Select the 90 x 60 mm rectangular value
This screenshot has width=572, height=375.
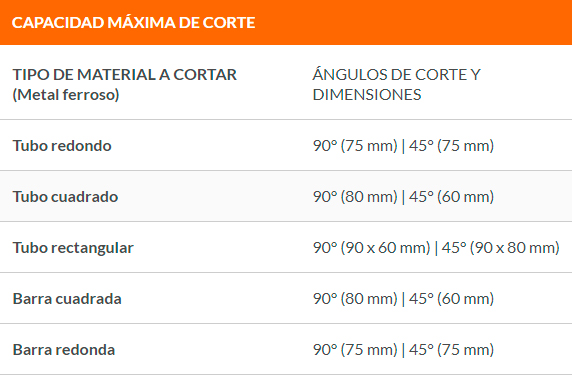coord(371,248)
